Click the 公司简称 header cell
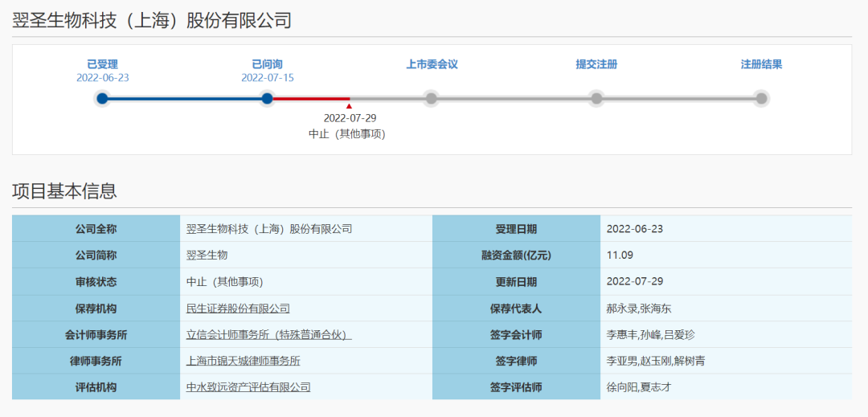Viewport: 868px width, 417px height. click(x=96, y=255)
